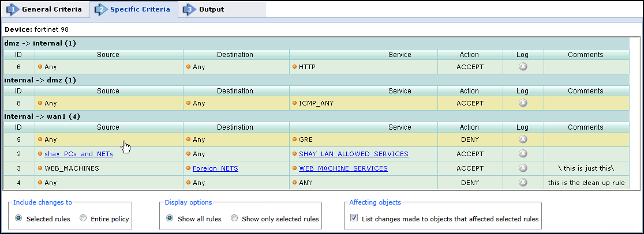Click the Log icon for GRE rule 5
Image resolution: width=644 pixels, height=234 pixels.
[x=522, y=139]
